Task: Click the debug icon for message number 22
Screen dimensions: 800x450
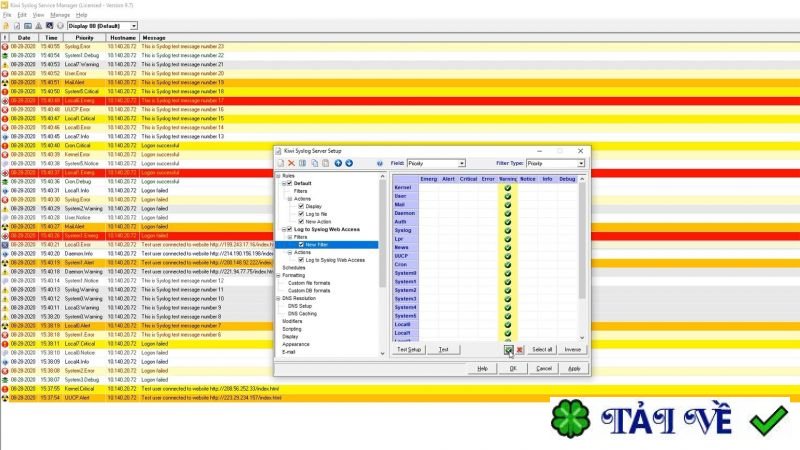Action: pyautogui.click(x=5, y=56)
